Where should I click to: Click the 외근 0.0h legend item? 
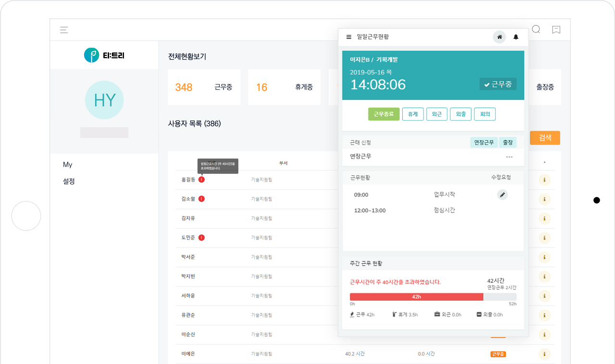tap(448, 315)
